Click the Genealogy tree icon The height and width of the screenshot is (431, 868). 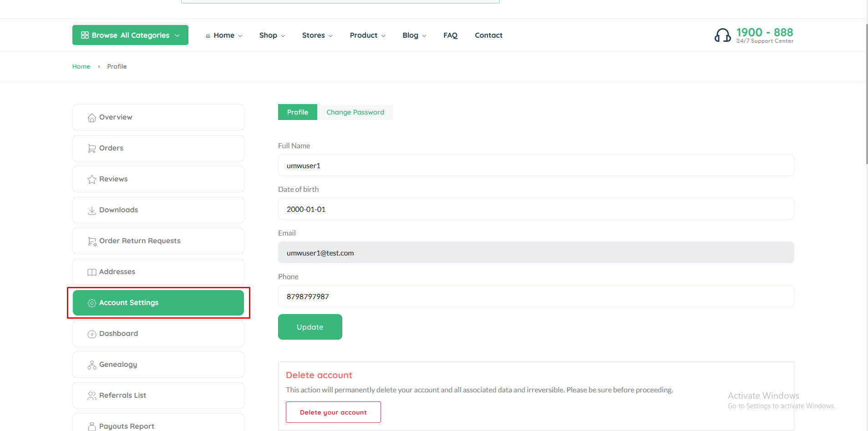click(x=92, y=364)
